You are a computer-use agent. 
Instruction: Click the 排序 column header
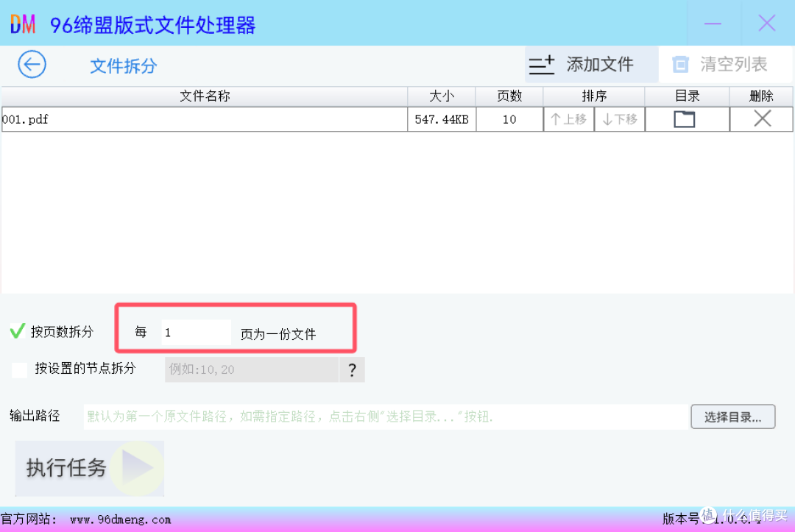[594, 96]
